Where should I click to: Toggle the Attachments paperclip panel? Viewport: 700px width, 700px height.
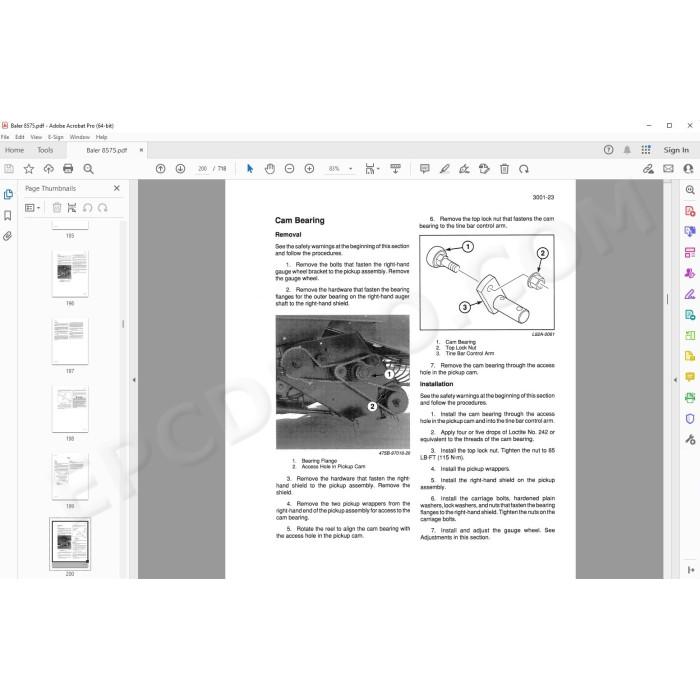[8, 236]
